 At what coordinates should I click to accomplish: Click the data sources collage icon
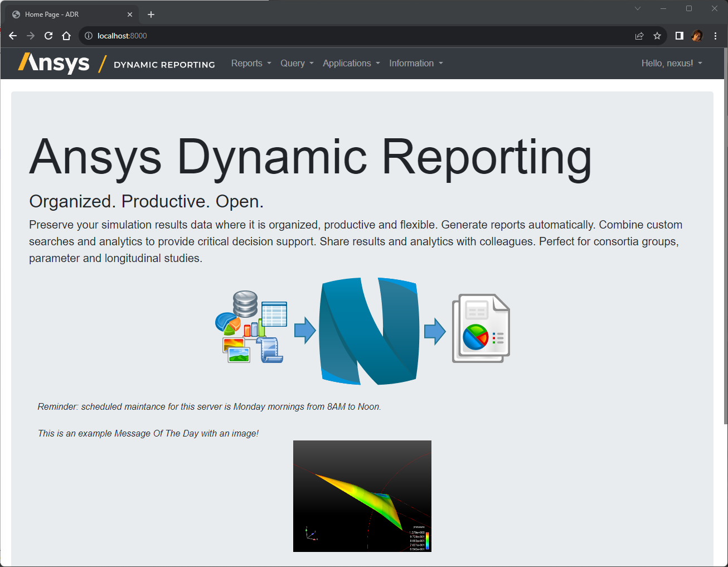pos(251,327)
